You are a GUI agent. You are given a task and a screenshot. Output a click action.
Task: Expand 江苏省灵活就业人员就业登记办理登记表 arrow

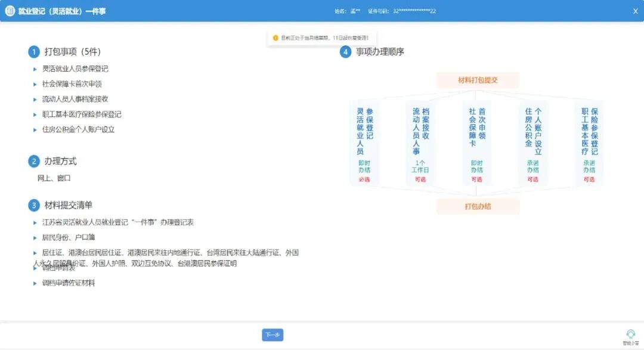tap(35, 222)
